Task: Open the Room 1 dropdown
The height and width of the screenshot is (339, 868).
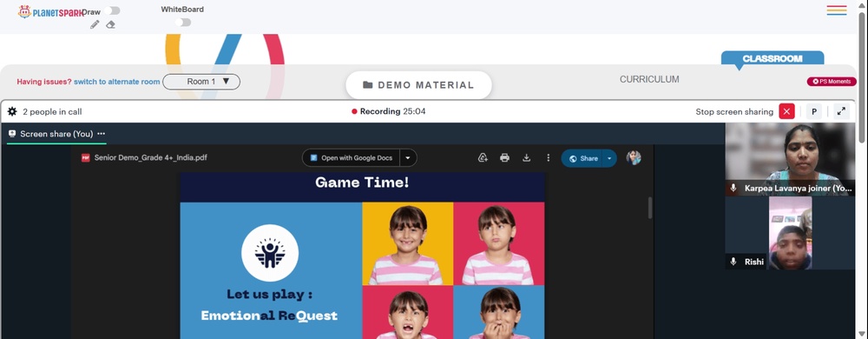Action: pyautogui.click(x=201, y=82)
